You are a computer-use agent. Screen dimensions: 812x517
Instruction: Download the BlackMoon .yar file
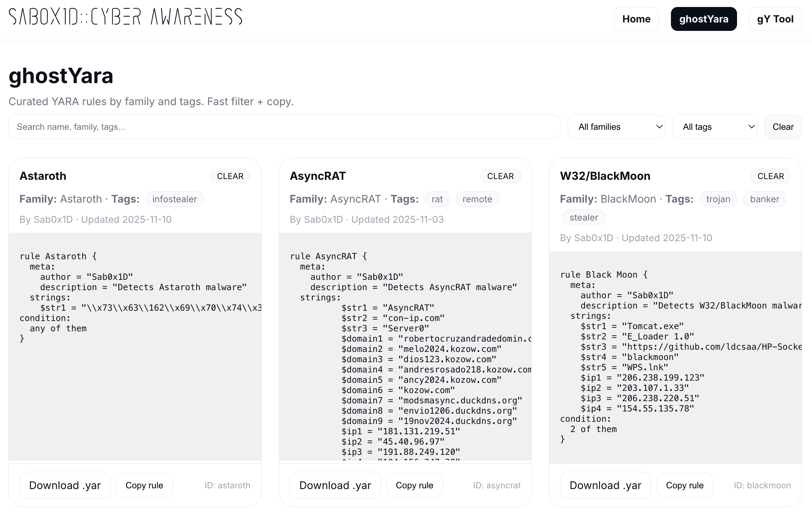(605, 485)
